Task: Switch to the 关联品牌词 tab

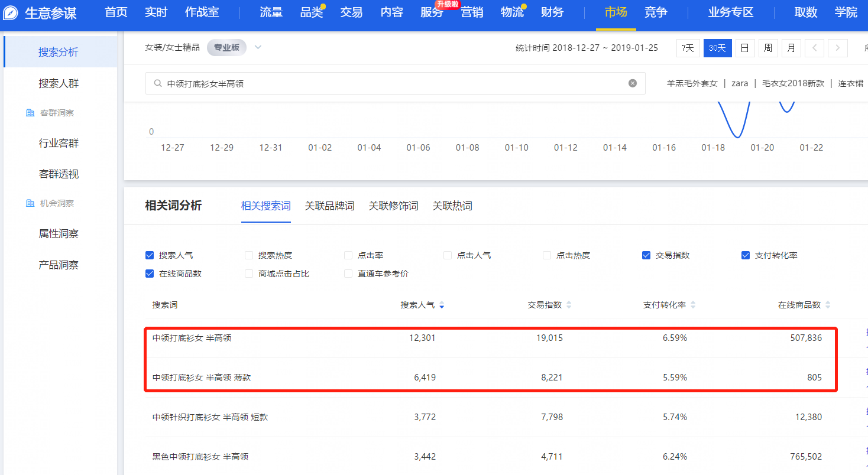Action: [329, 206]
